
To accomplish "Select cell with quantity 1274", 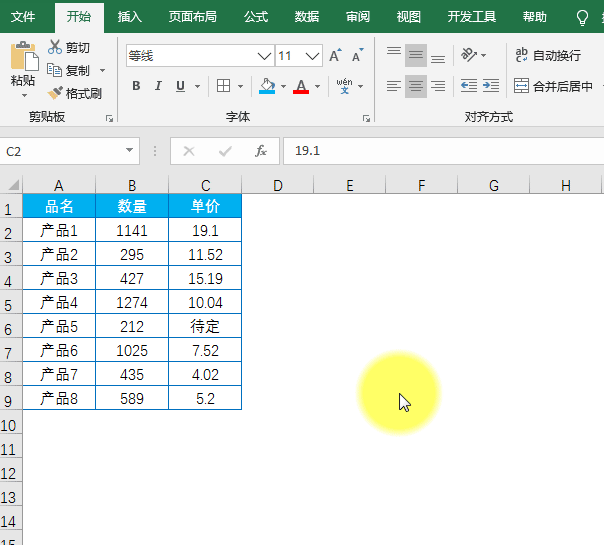I will (132, 302).
